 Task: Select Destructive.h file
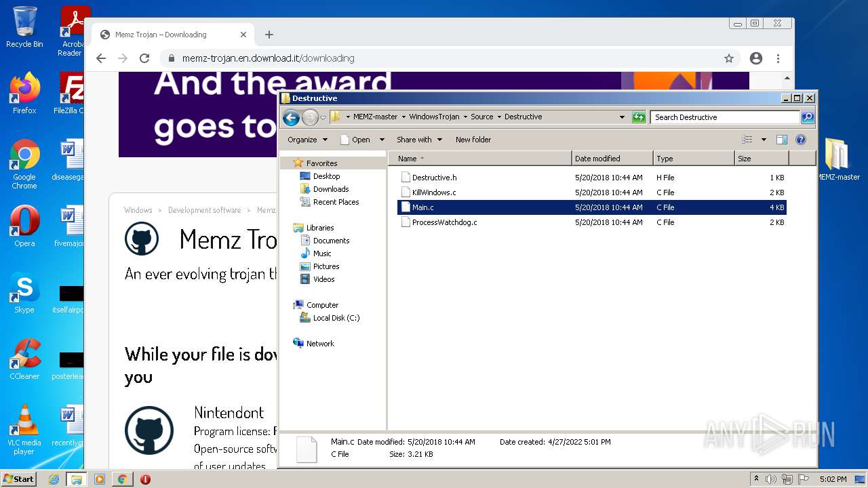tap(591, 178)
